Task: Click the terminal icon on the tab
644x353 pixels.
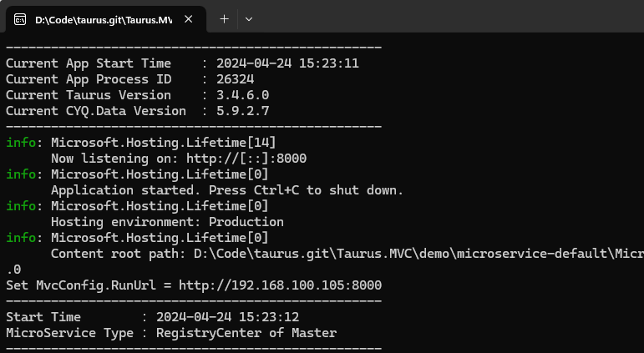Action: click(x=20, y=19)
